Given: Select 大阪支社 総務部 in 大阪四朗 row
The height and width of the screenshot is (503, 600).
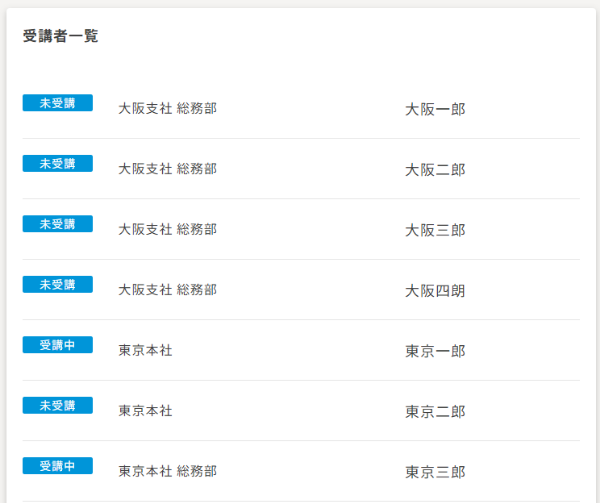Looking at the screenshot, I should coord(168,290).
